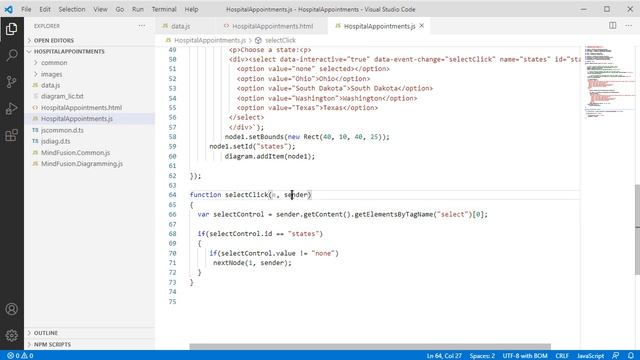Click the vertical scrollbar of the editor
This screenshot has width=640, height=360.
click(637, 229)
